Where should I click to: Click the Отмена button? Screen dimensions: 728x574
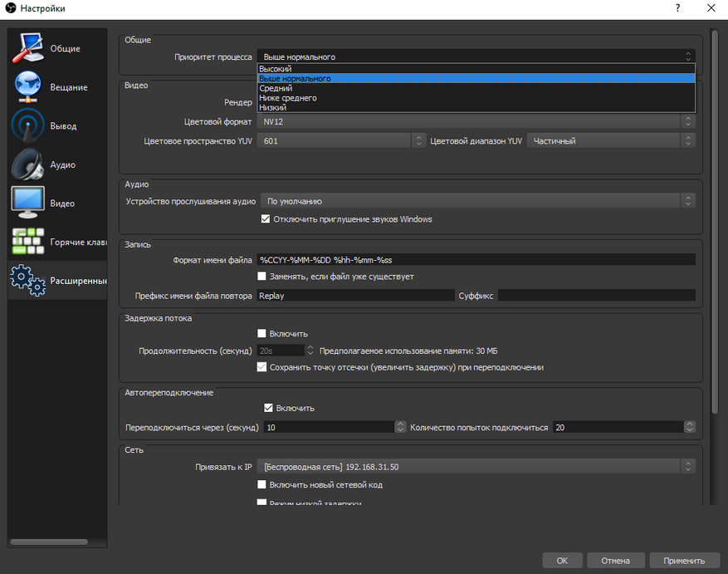[616, 561]
